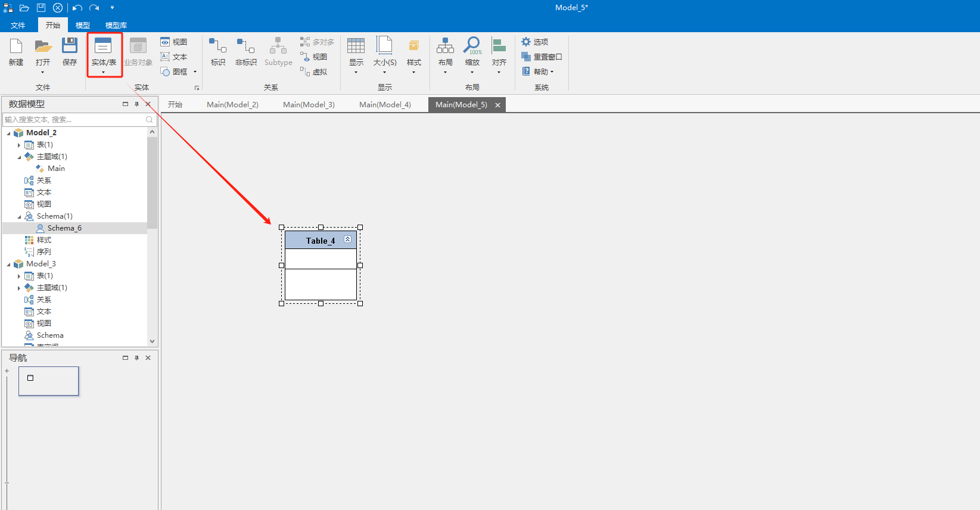Screen dimensions: 980x510
Task: Click the 数据模型 tree scroll down arrow
Action: (x=153, y=341)
